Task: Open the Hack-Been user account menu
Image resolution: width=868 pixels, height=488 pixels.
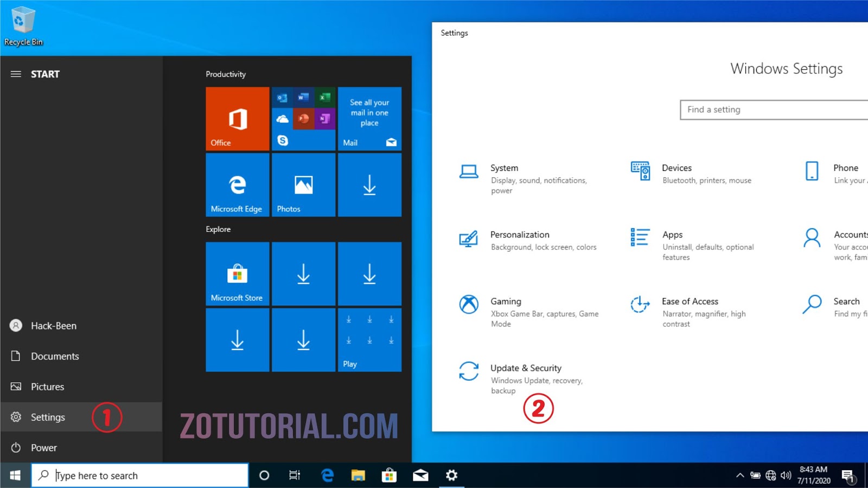Action: coord(81,326)
